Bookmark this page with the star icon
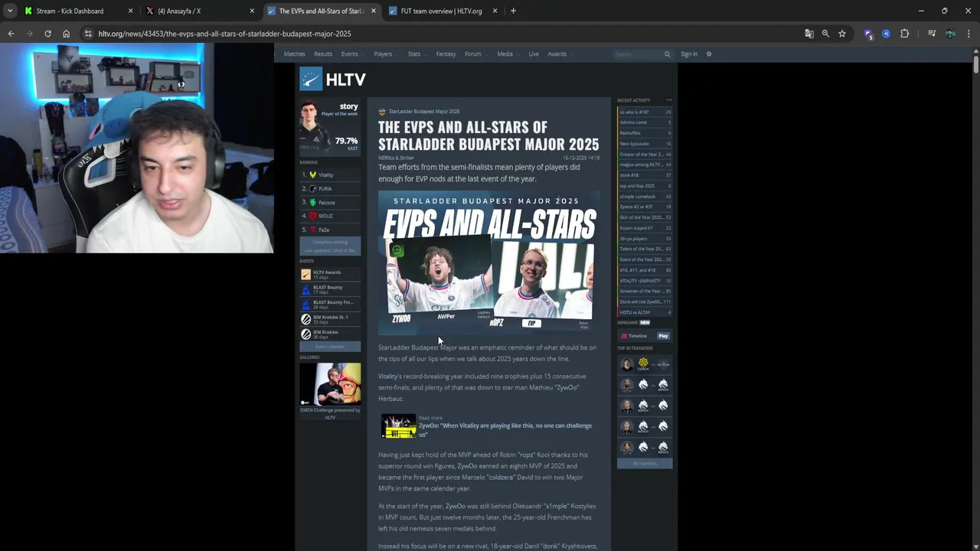 [x=842, y=34]
